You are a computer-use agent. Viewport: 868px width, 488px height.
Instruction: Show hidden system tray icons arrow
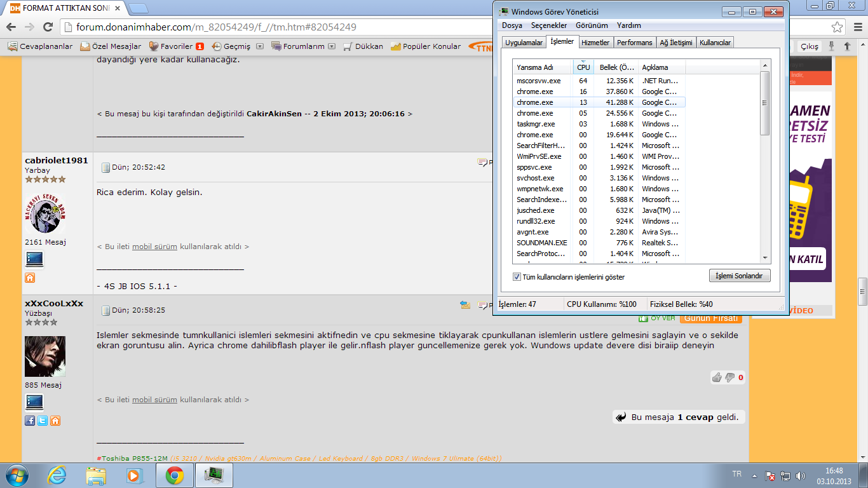[x=754, y=475]
